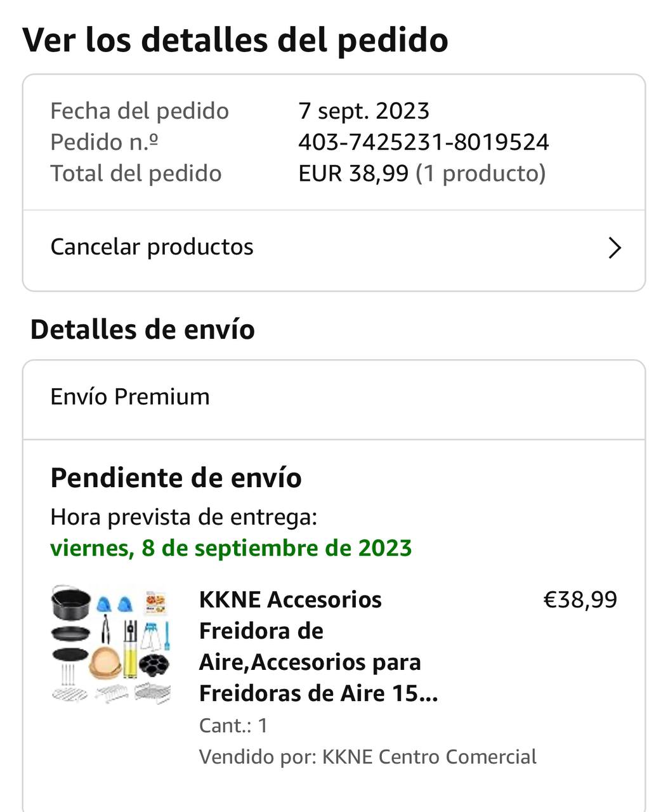Tap the (1 producto) count text
Viewport: 668px width, 812px height.
pos(480,173)
